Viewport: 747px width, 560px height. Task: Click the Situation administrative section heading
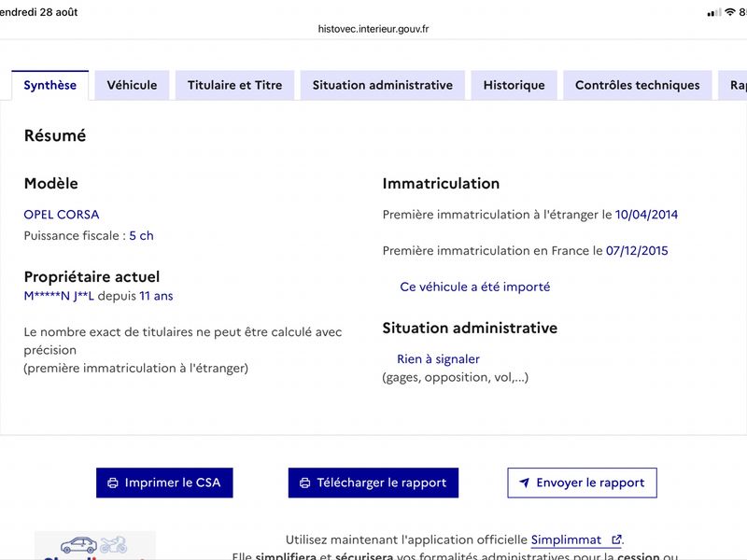point(471,329)
